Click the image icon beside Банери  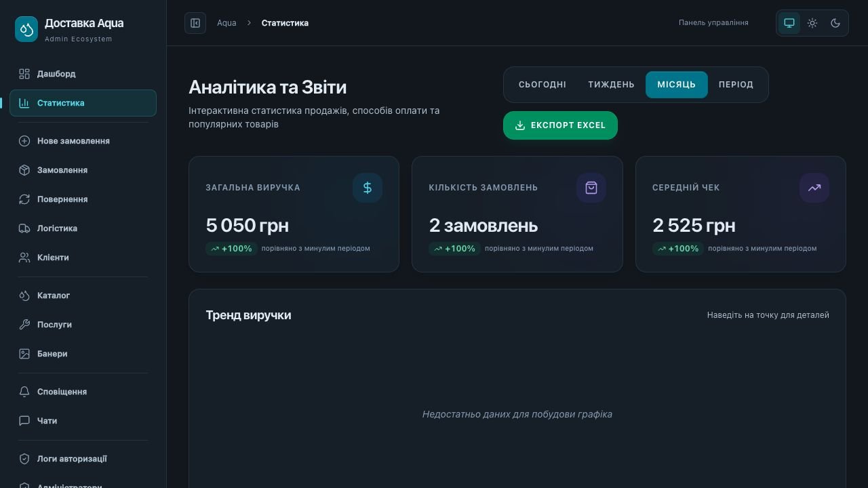24,354
